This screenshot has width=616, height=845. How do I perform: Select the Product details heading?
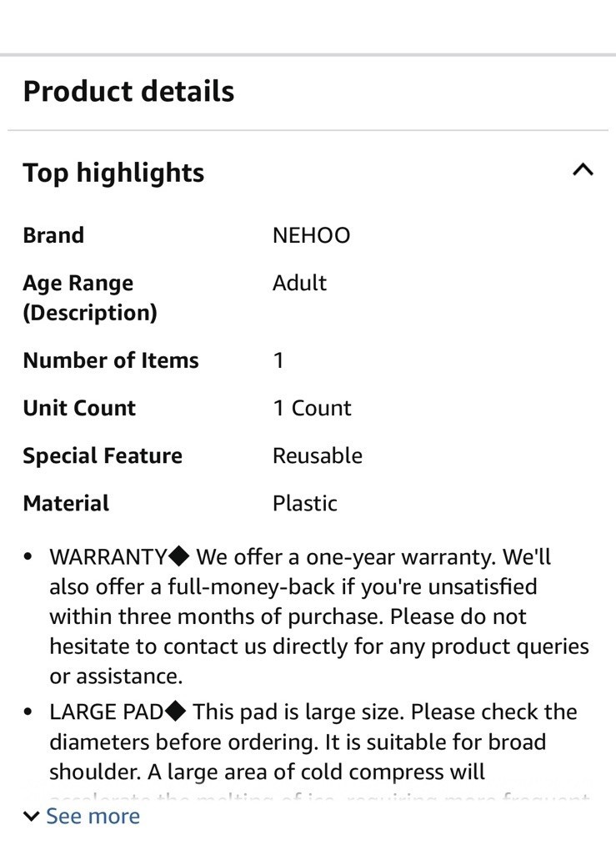tap(128, 91)
